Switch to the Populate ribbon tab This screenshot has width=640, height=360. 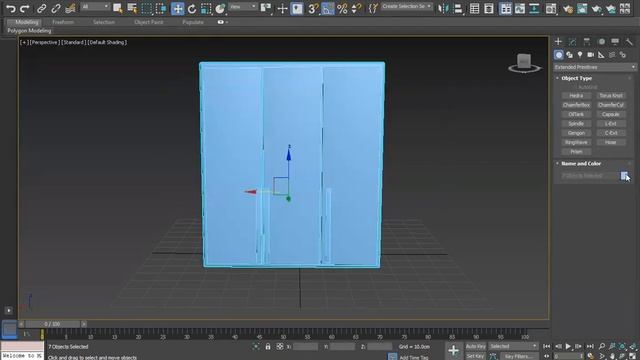pyautogui.click(x=193, y=22)
